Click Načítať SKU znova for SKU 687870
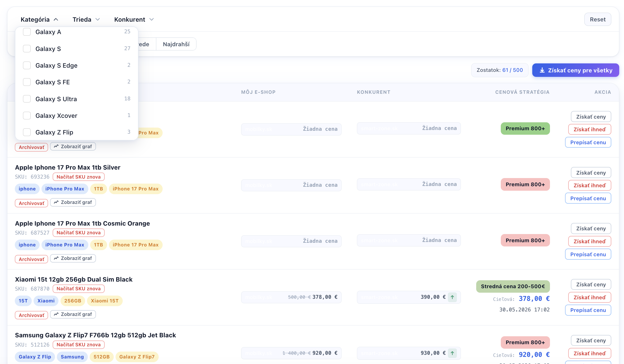 pos(79,289)
